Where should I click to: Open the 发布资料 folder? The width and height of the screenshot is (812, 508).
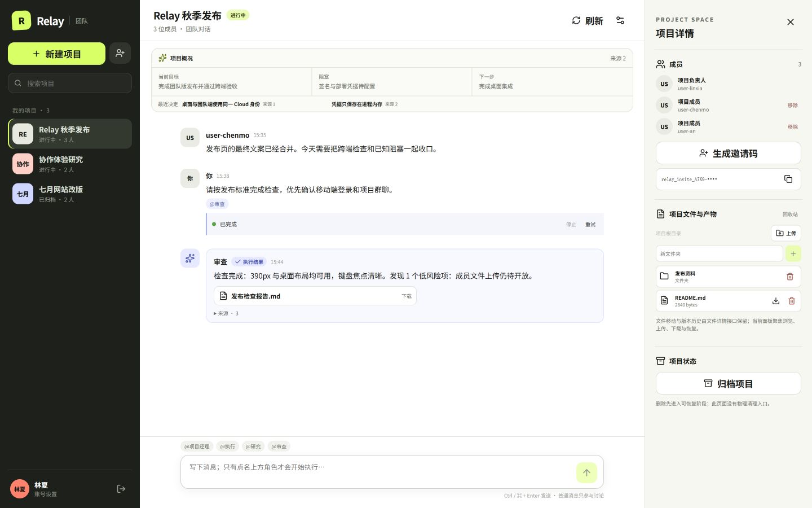(718, 277)
